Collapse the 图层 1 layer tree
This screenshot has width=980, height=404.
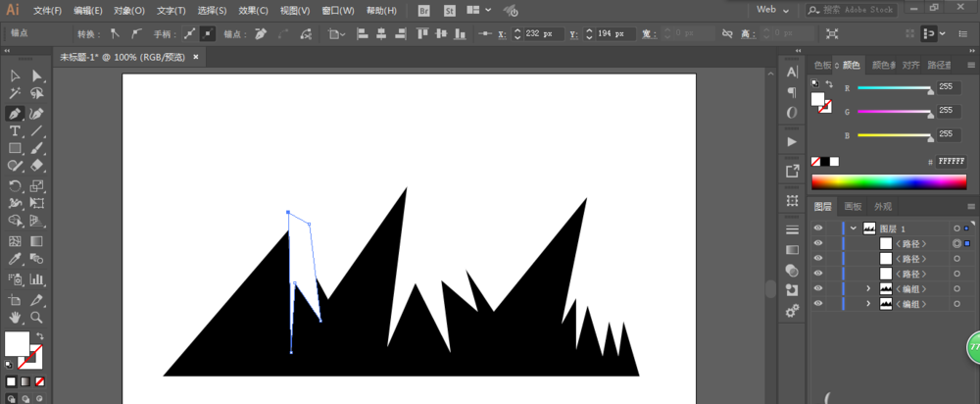coord(853,227)
